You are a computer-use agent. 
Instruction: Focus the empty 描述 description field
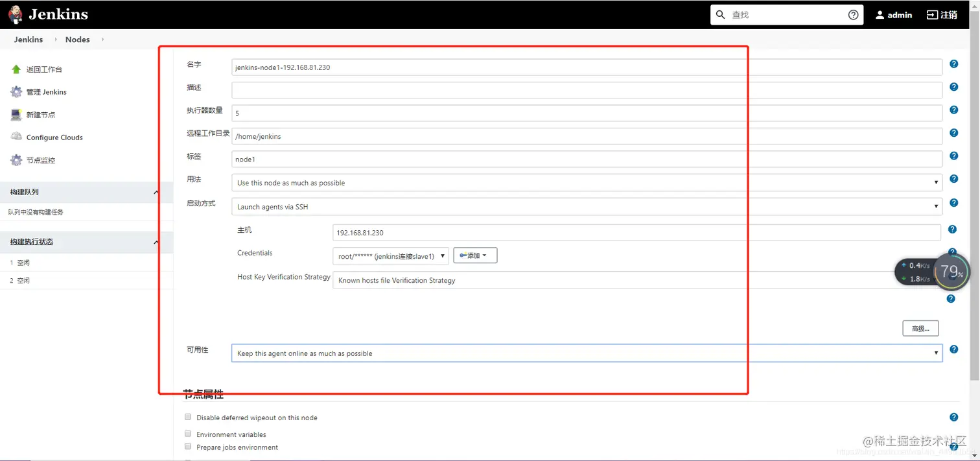point(587,90)
